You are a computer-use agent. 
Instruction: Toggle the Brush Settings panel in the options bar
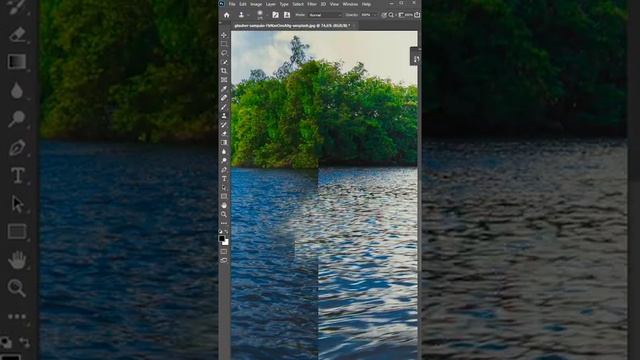click(x=276, y=15)
